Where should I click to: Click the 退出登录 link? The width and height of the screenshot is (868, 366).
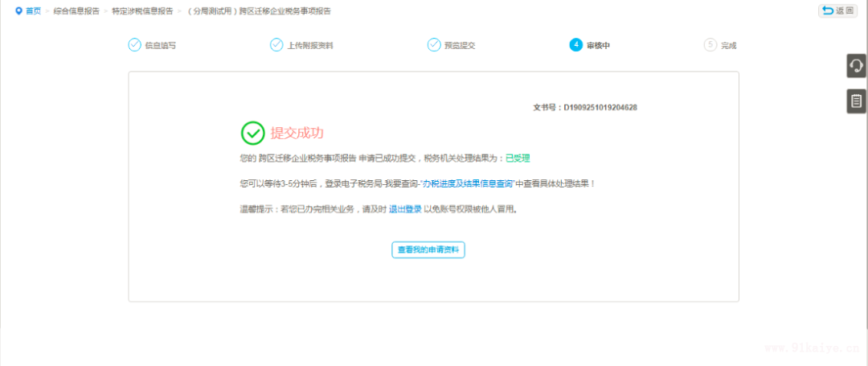point(405,209)
